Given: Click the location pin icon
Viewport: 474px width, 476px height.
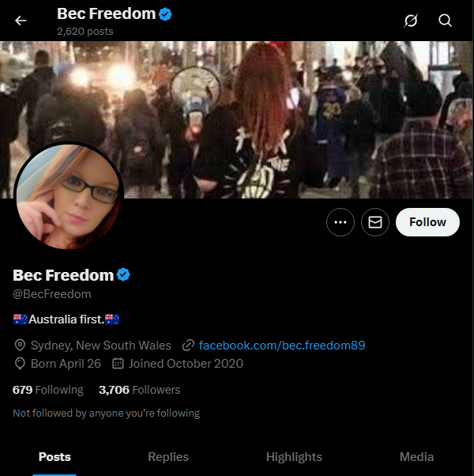Looking at the screenshot, I should [x=20, y=346].
